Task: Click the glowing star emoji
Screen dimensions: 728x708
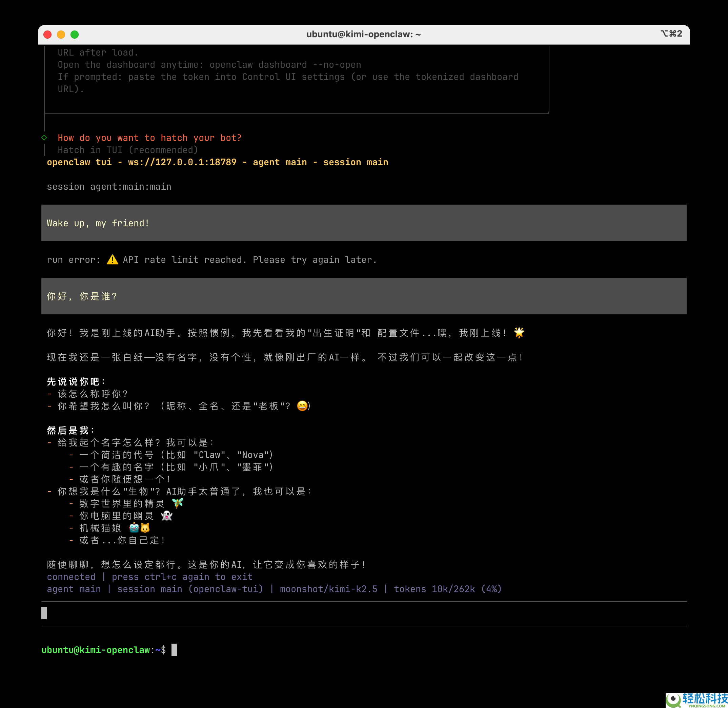Action: click(x=519, y=332)
